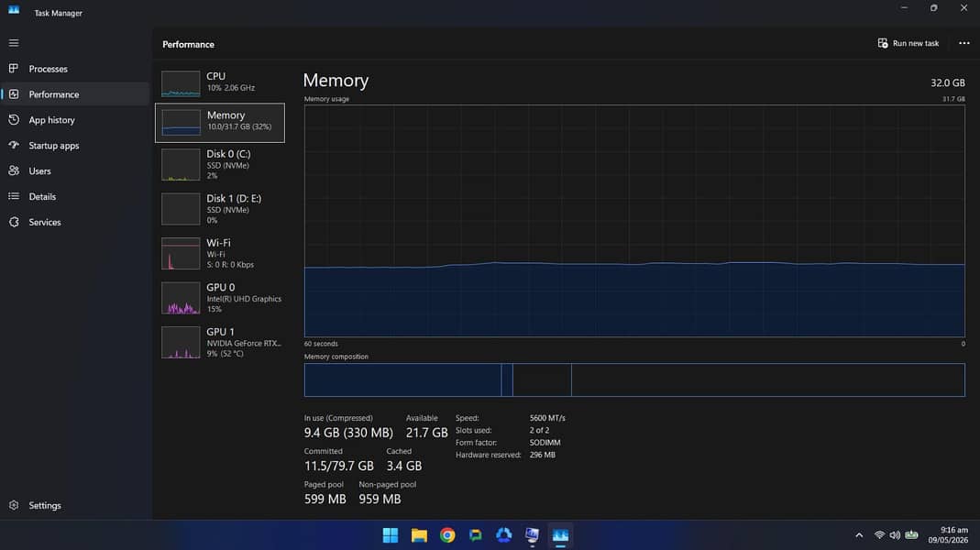Select GPU 1 NVIDIA GeForce RTX

coord(220,342)
